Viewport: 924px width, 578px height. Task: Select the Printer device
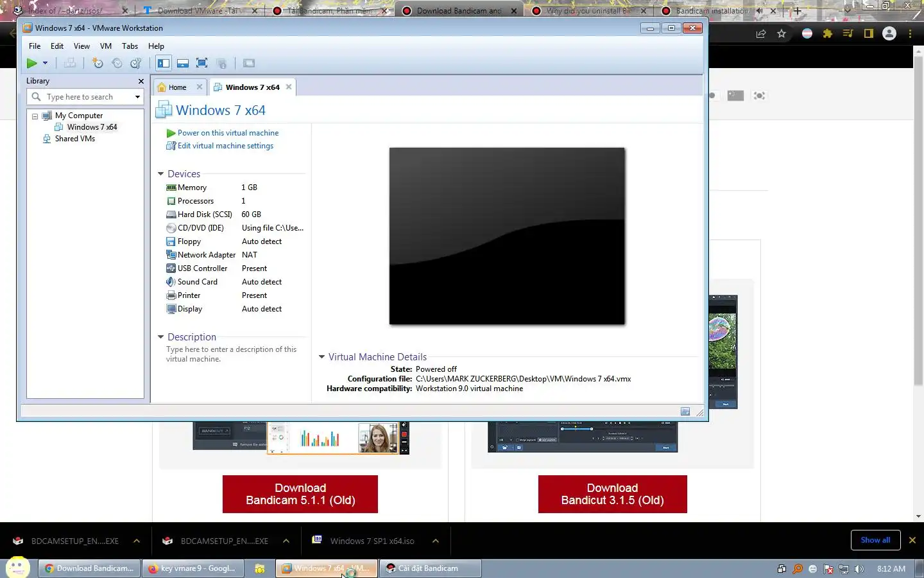[235, 295]
